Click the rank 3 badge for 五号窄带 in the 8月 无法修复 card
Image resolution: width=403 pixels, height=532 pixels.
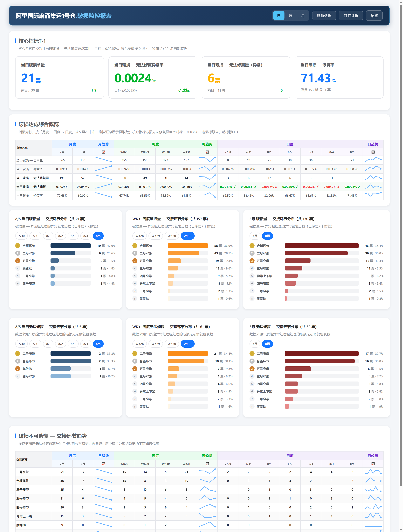tap(252, 369)
